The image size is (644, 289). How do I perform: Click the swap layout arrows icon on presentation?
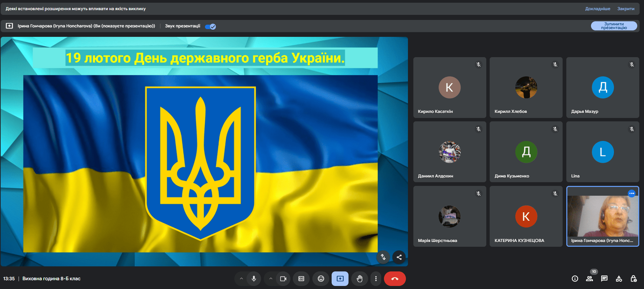point(383,257)
